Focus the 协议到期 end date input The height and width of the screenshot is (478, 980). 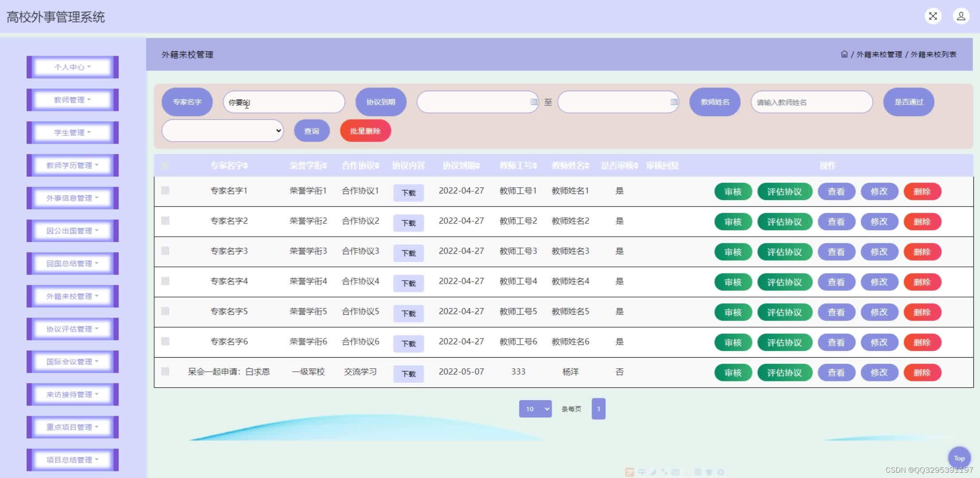pyautogui.click(x=618, y=102)
